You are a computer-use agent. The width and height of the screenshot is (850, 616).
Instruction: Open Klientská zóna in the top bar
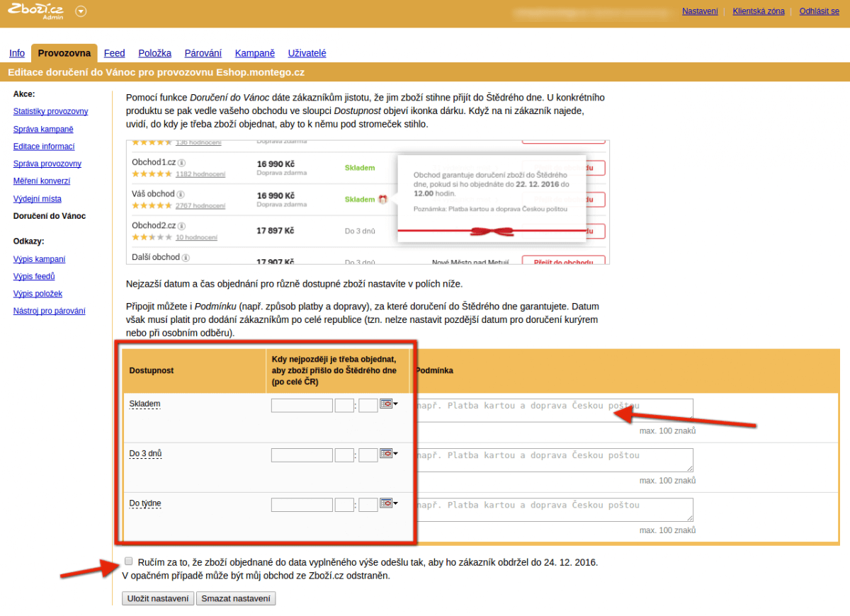click(x=758, y=11)
